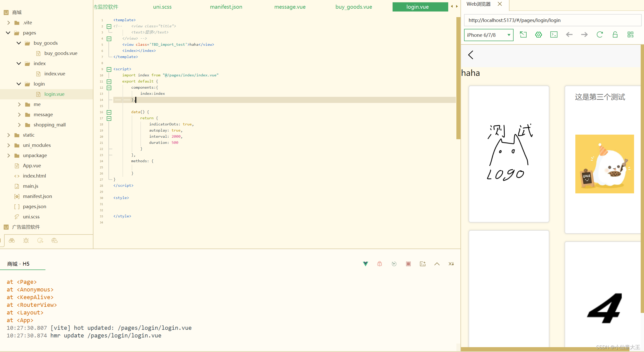This screenshot has height=352, width=644.
Task: Click the Vue devtools icon in console
Action: (366, 264)
